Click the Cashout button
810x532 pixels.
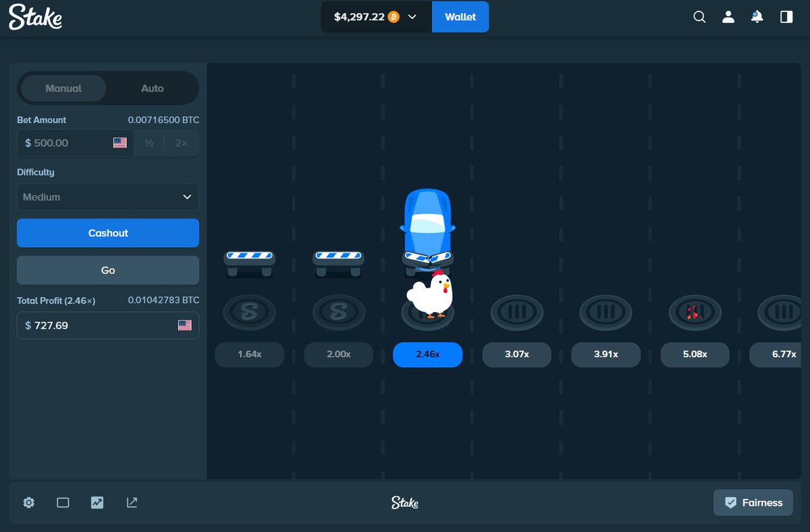coord(108,233)
